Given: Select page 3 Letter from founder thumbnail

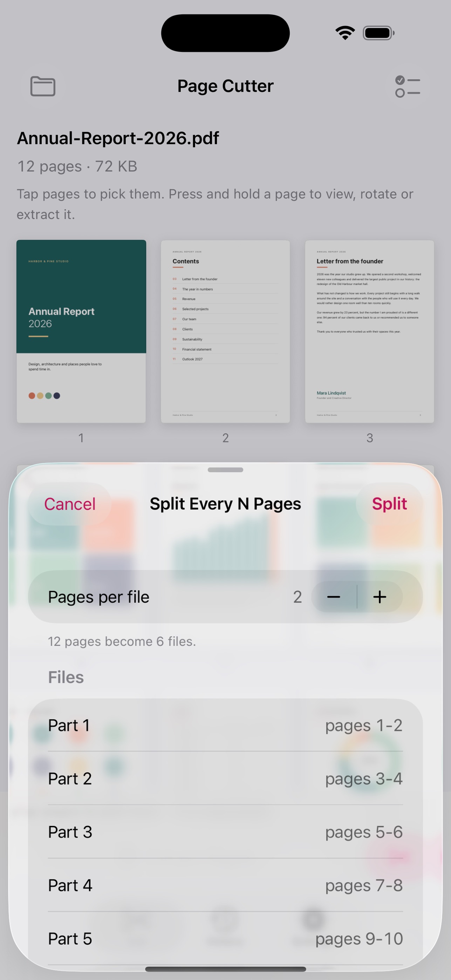Looking at the screenshot, I should pos(370,331).
